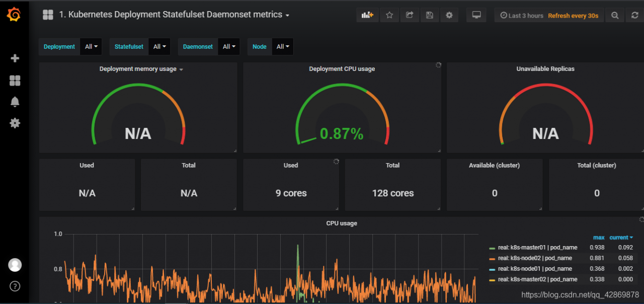The width and height of the screenshot is (644, 304).
Task: Click the 0.87% CPU gauge value
Action: point(342,134)
